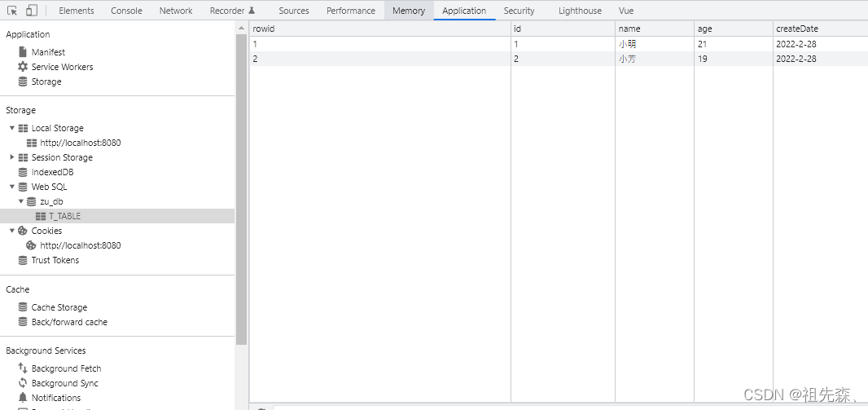Select Background Sync service
Image resolution: width=868 pixels, height=410 pixels.
[65, 383]
